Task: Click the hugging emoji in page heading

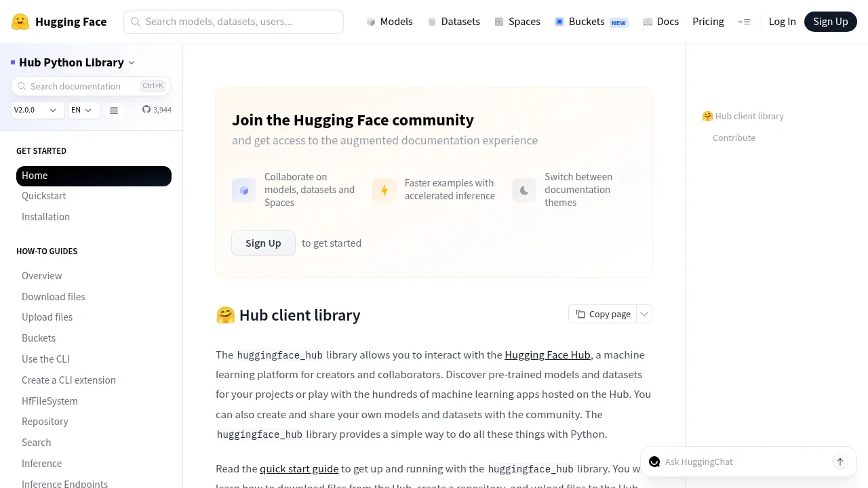Action: click(x=225, y=315)
